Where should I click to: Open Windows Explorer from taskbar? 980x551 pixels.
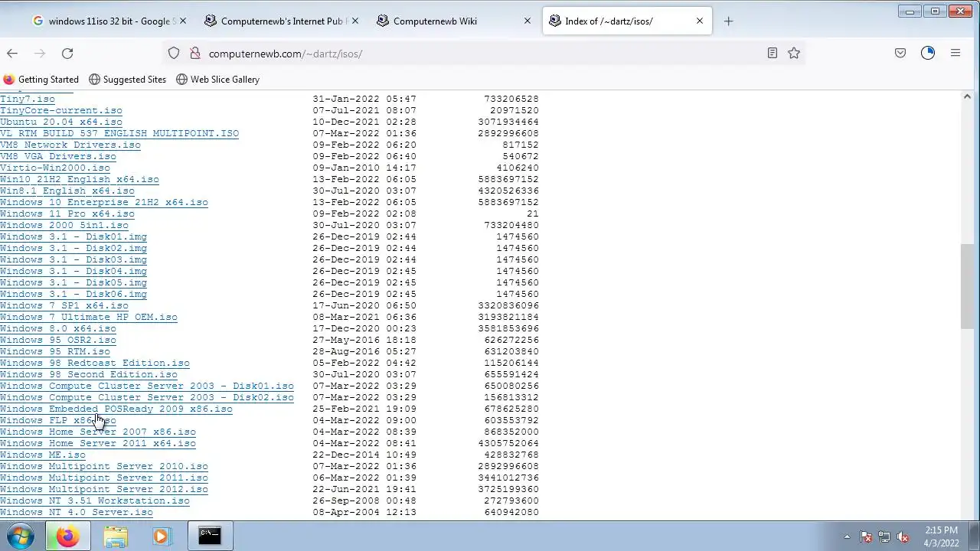point(116,536)
